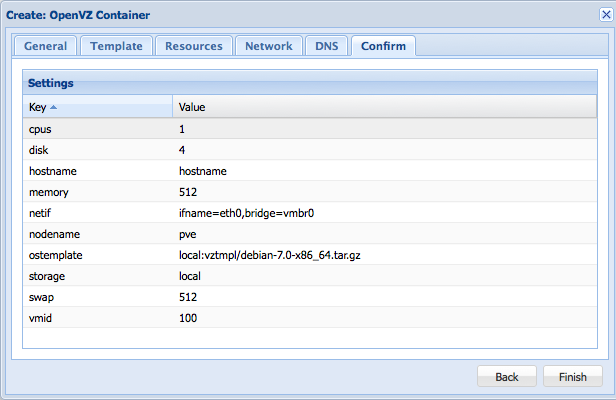Screen dimensions: 616x400
Task: Select the vmid key cell
Action: (x=98, y=318)
